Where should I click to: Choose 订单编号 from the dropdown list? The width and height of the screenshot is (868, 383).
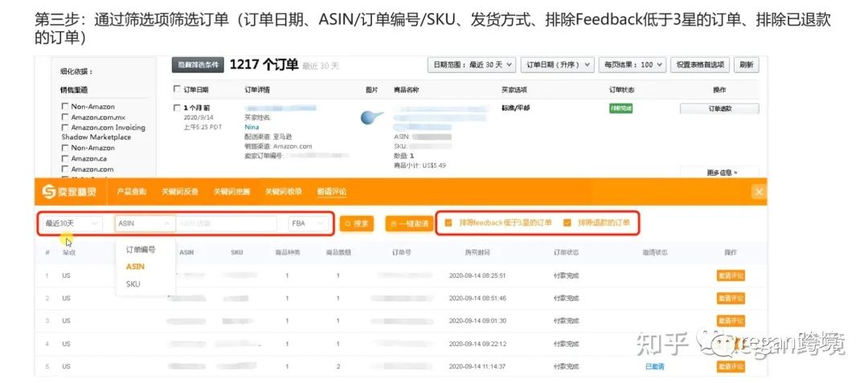pos(141,249)
